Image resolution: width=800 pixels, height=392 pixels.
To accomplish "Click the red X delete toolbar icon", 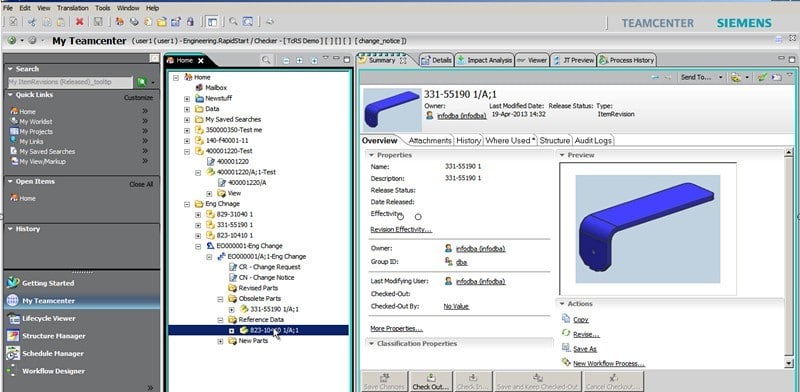I will pos(79,22).
